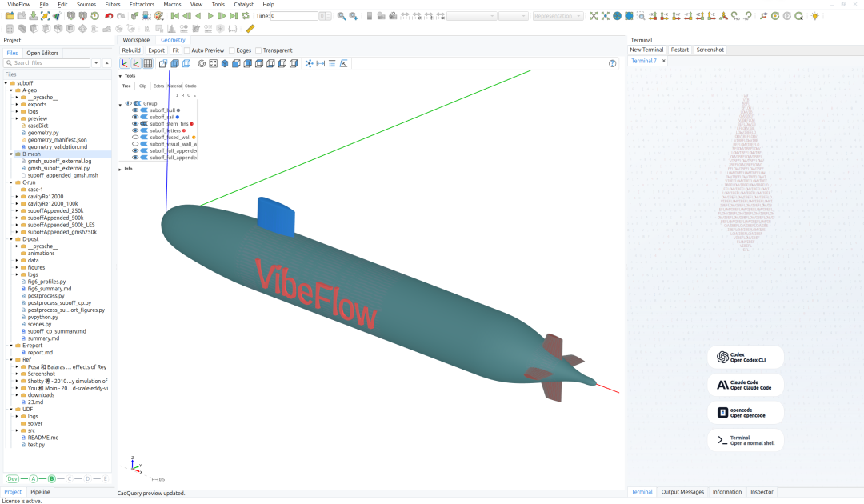Image resolution: width=864 pixels, height=504 pixels.
Task: Switch to the Open Editors tab
Action: (42, 54)
